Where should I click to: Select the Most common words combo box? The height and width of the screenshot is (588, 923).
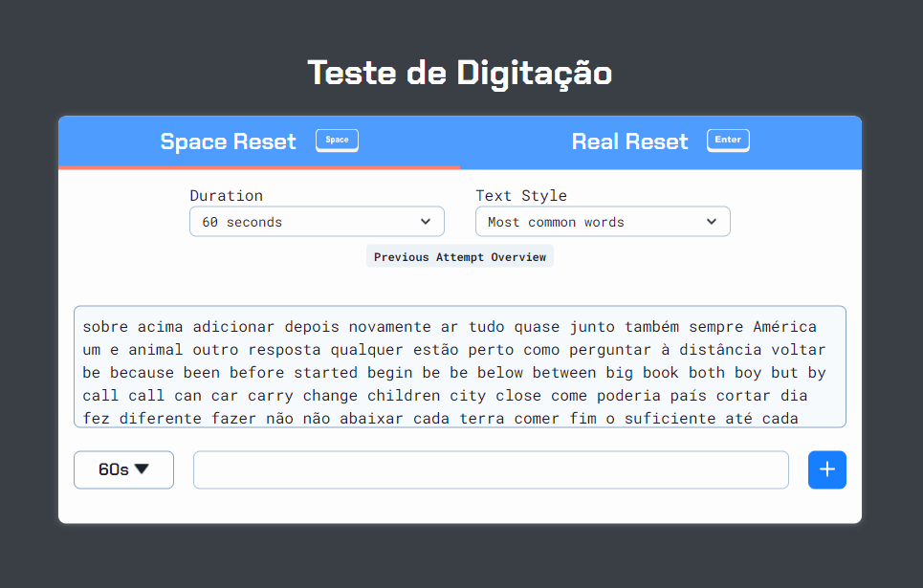(x=603, y=221)
